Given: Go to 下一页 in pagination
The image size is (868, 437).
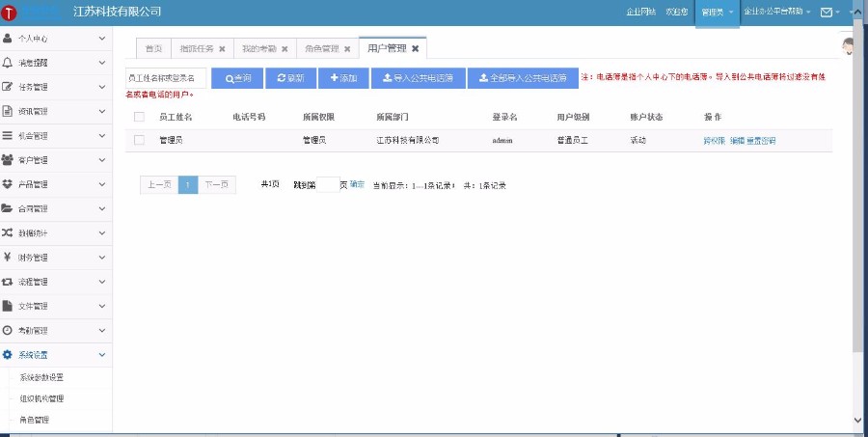Looking at the screenshot, I should [x=216, y=185].
